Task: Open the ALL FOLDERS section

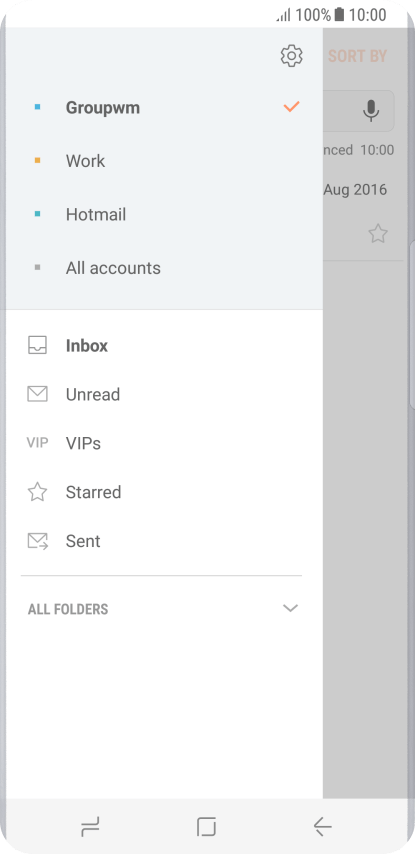Action: [x=161, y=608]
